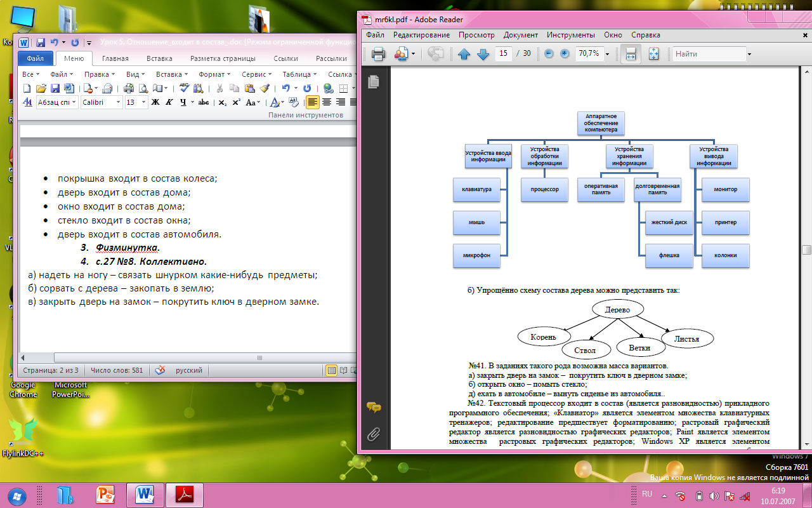Go to next page in Adobe Reader
This screenshot has width=812, height=508.
pyautogui.click(x=483, y=54)
